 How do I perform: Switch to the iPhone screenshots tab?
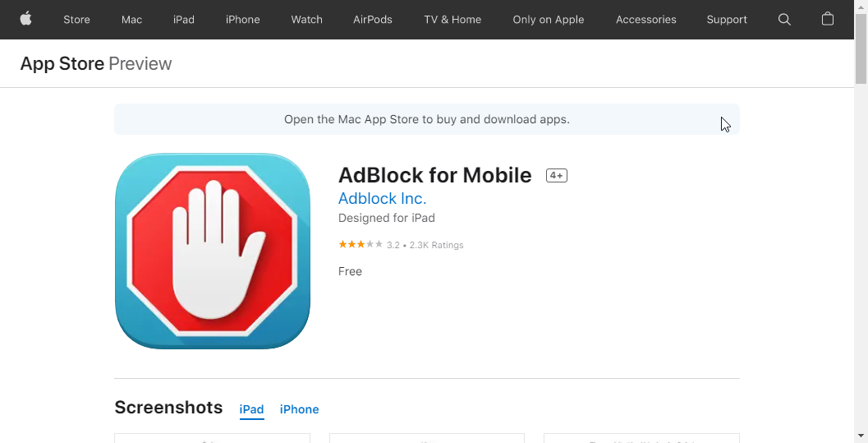[x=300, y=409]
